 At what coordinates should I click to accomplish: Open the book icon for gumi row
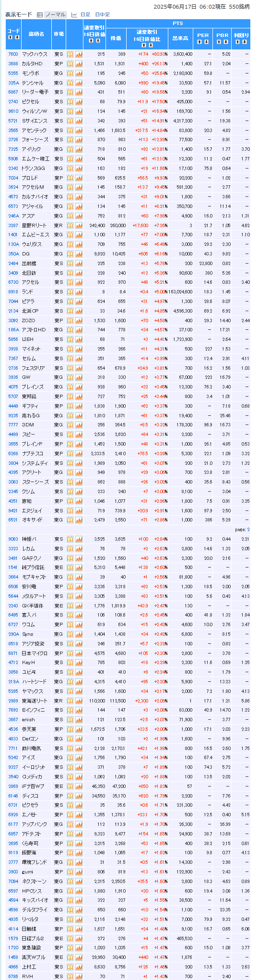70,871
